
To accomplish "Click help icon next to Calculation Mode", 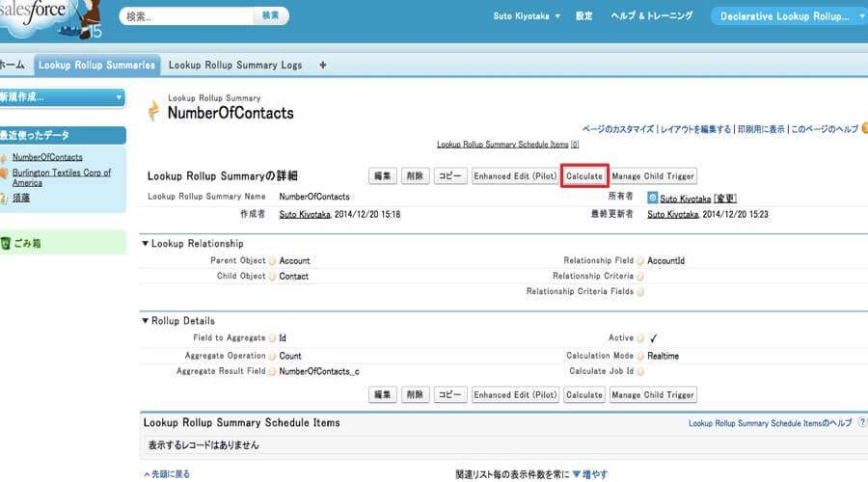I will 641,356.
